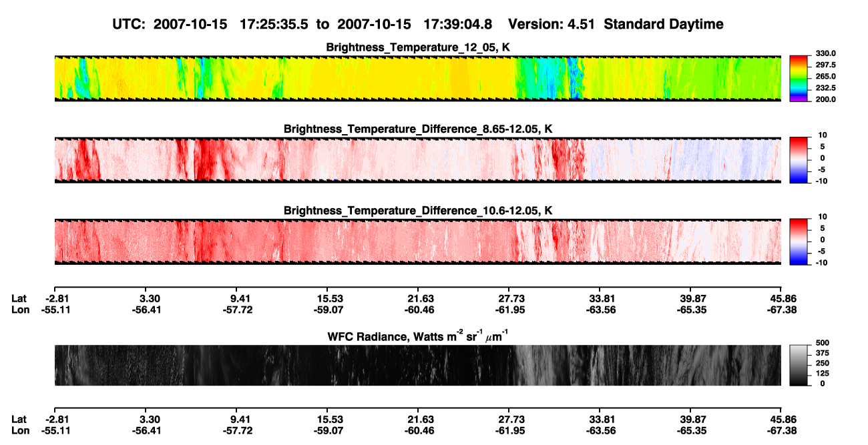Click latitude 33.81 below the WFC Radiance panel
Image resolution: width=868 pixels, height=445 pixels.
click(601, 419)
